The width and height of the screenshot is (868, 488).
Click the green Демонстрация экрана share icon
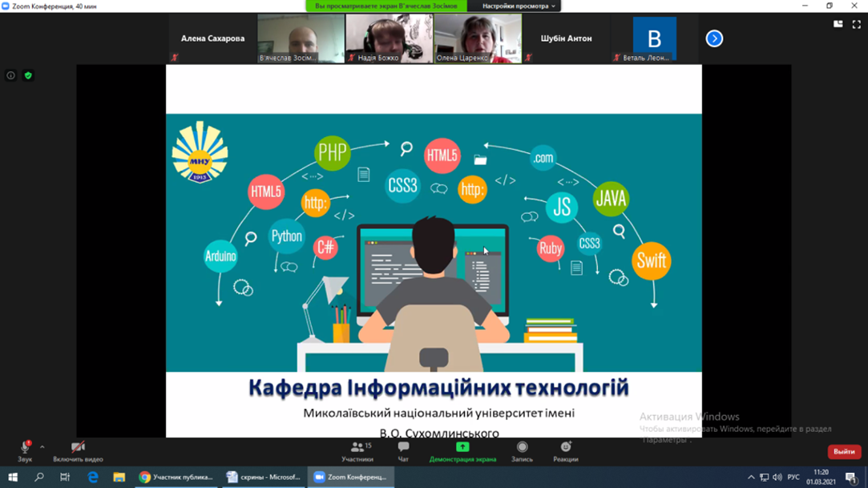462,447
